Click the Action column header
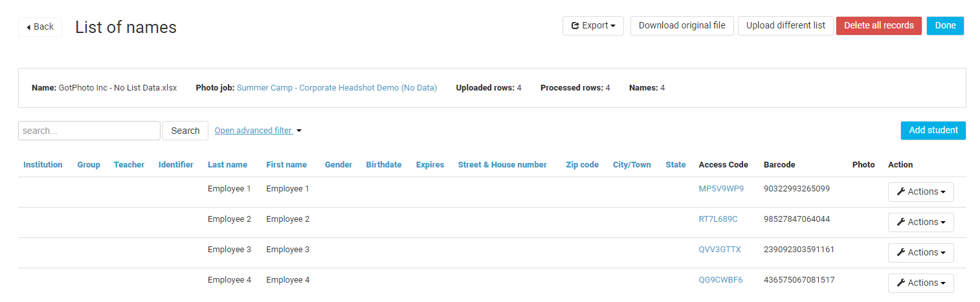Viewport: 980px width, 302px height. (x=900, y=165)
